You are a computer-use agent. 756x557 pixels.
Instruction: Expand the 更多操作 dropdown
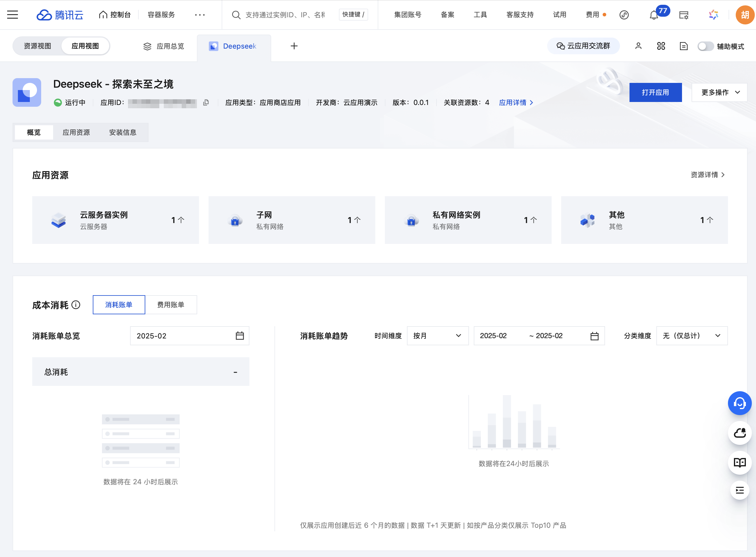[719, 92]
